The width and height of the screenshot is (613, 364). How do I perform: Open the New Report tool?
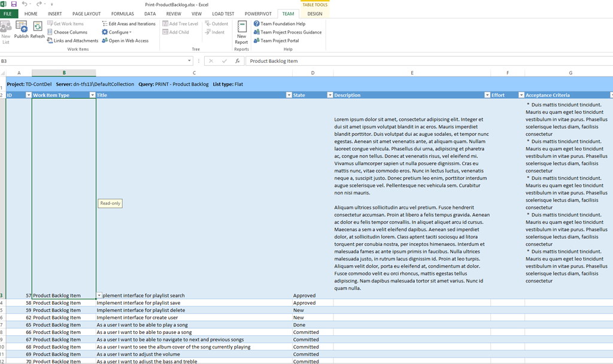pos(241,32)
